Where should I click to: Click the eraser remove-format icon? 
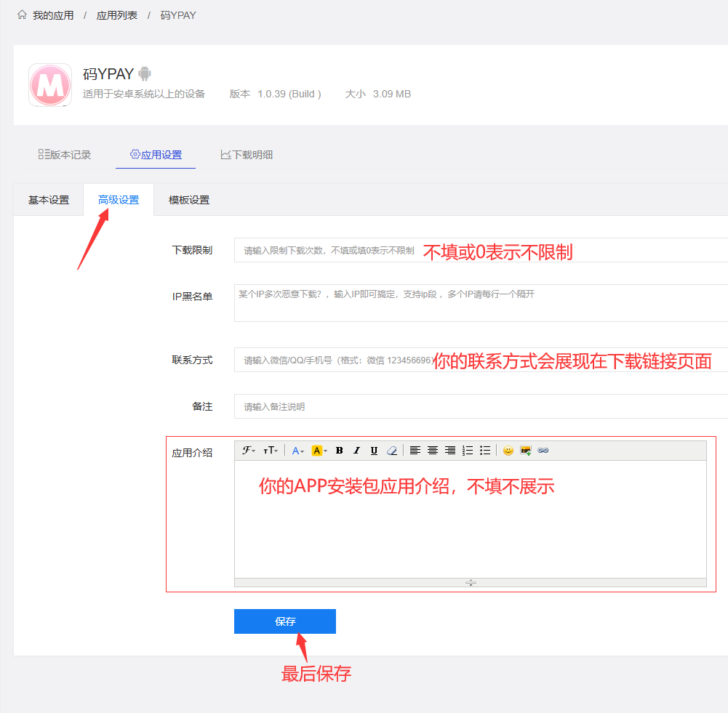pyautogui.click(x=392, y=451)
